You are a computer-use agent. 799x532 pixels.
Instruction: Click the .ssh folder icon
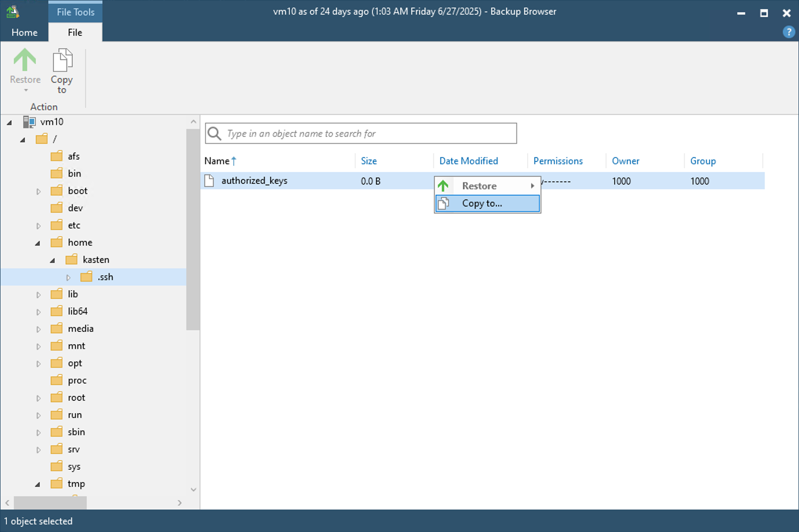point(87,277)
